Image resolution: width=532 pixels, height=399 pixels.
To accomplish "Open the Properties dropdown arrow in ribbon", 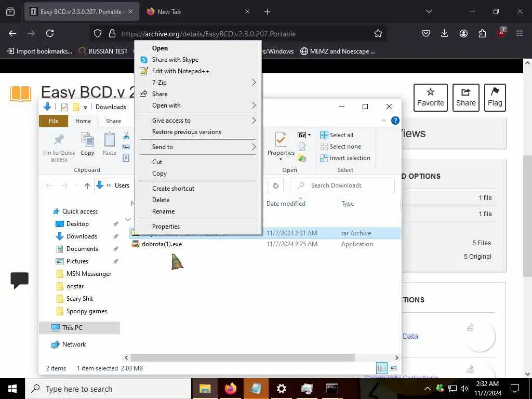I will tap(281, 159).
